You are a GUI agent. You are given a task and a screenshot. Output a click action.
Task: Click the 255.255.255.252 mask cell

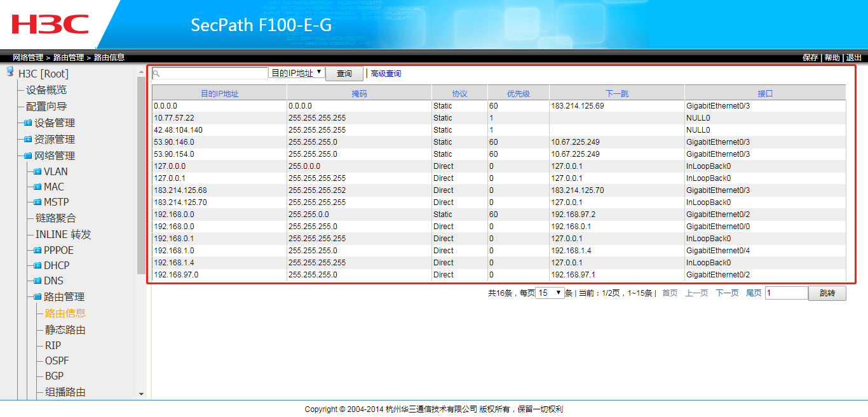pos(360,190)
